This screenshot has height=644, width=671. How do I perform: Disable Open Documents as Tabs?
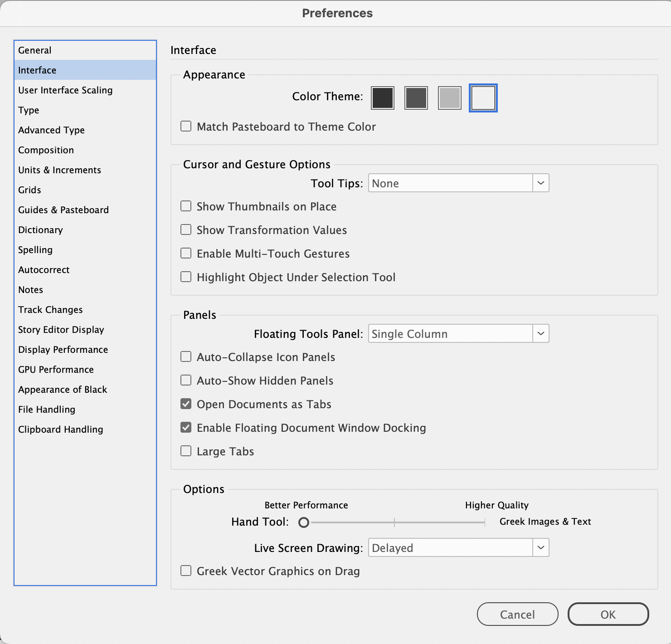186,404
